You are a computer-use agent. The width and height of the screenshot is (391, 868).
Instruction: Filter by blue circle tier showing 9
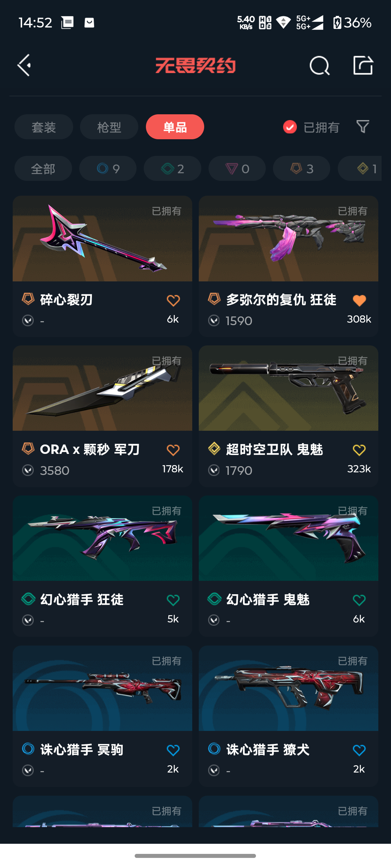click(x=108, y=169)
